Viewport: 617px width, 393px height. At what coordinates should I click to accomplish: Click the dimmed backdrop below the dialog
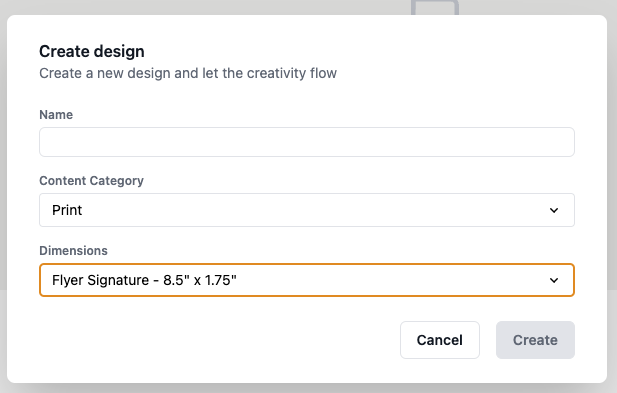(x=308, y=388)
